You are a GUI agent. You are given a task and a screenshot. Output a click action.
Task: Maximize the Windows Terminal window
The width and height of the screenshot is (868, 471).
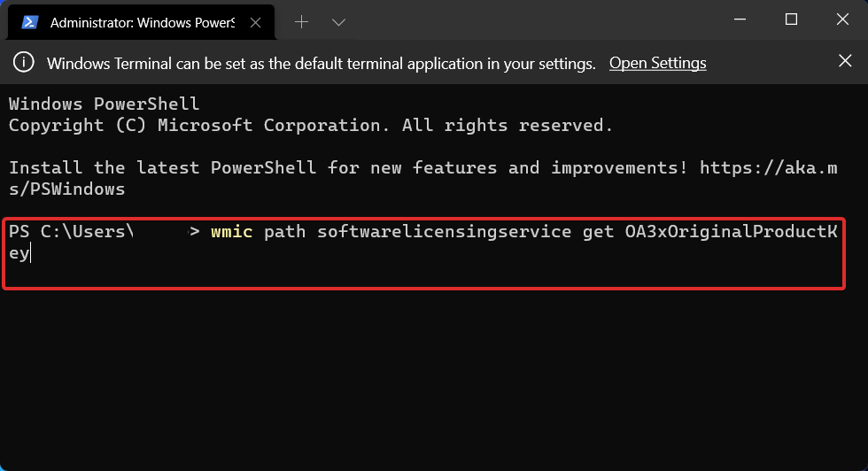coord(791,19)
